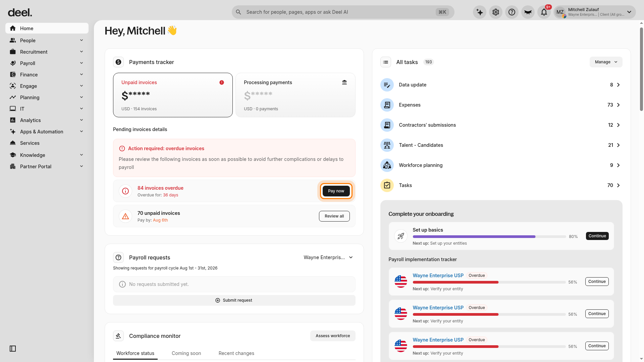
Task: Expand Finance menu chevron
Action: pyautogui.click(x=82, y=74)
